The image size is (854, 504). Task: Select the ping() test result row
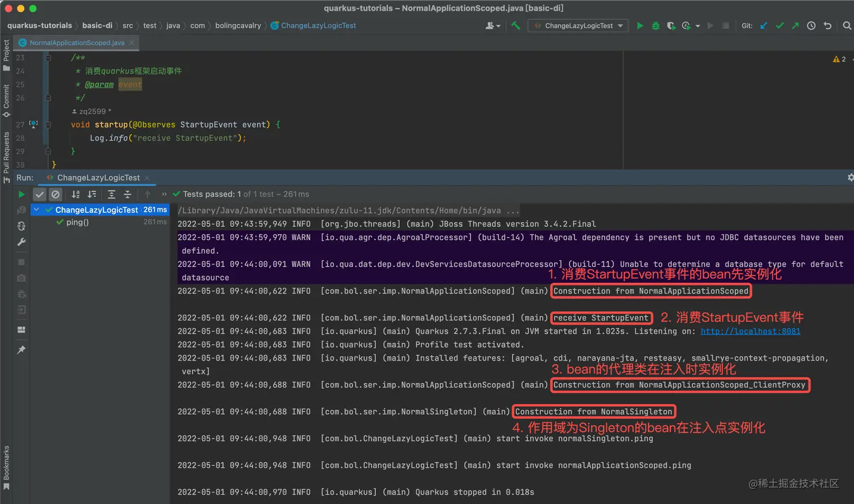[100, 222]
